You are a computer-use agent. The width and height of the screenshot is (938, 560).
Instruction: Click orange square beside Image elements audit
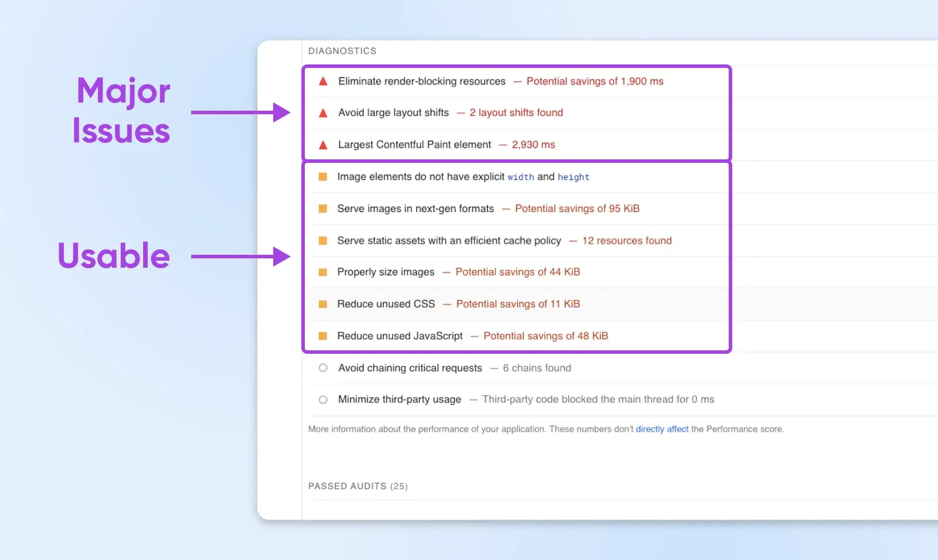coord(322,177)
